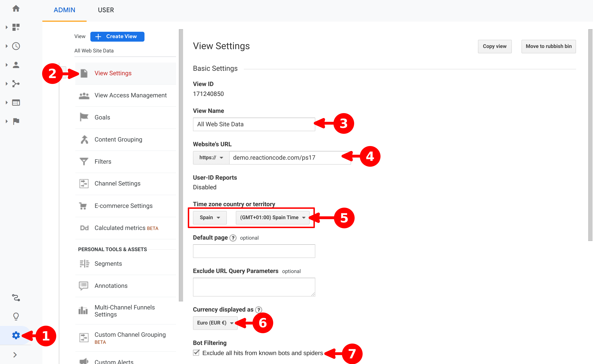Open the Conversions flag icon in sidebar
Viewport: 593px width, 364px height.
click(x=16, y=121)
